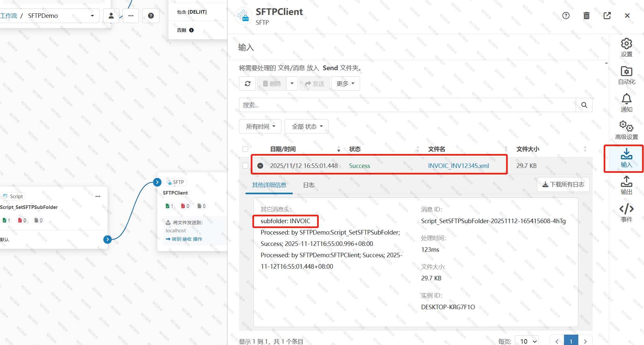Close the SFTPClient panel

coord(627,16)
